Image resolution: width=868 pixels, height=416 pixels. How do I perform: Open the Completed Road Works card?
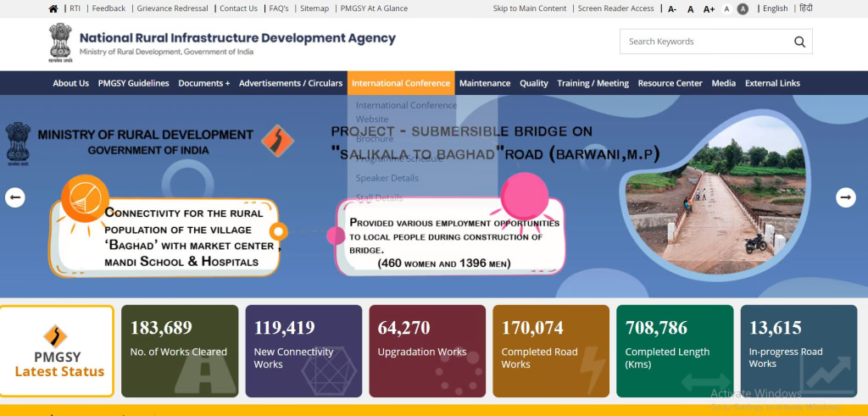[x=551, y=352]
